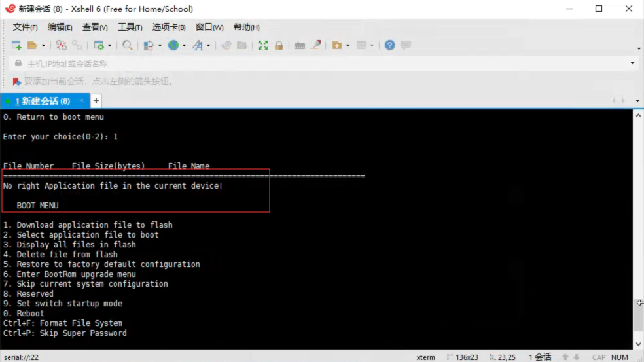
Task: Open the 文件(F) menu
Action: pos(25,27)
